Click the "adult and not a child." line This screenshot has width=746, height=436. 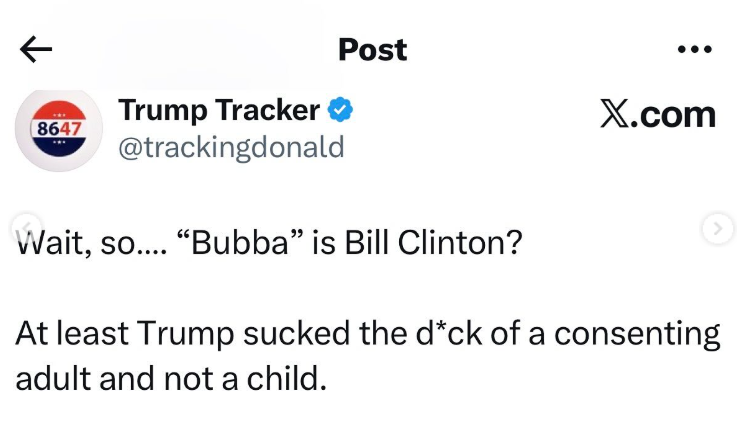(x=171, y=379)
